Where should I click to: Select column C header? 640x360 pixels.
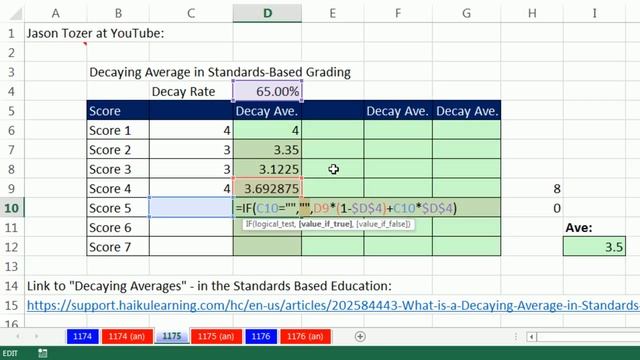click(191, 13)
